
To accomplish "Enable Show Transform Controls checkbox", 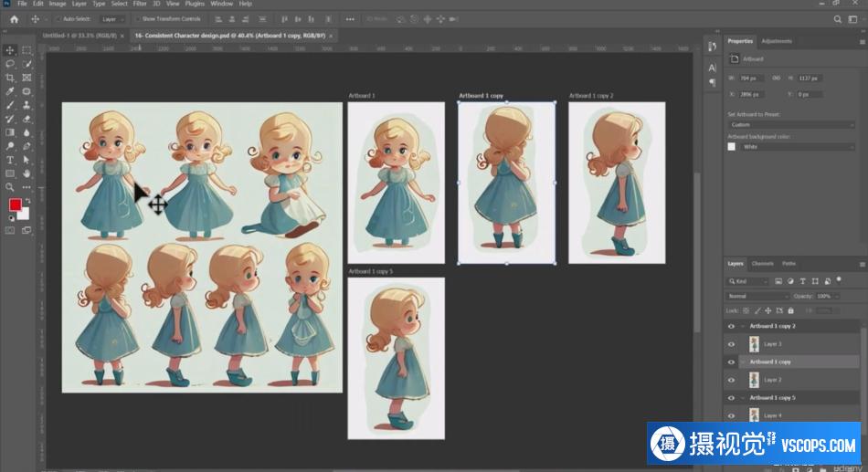I will coord(137,19).
